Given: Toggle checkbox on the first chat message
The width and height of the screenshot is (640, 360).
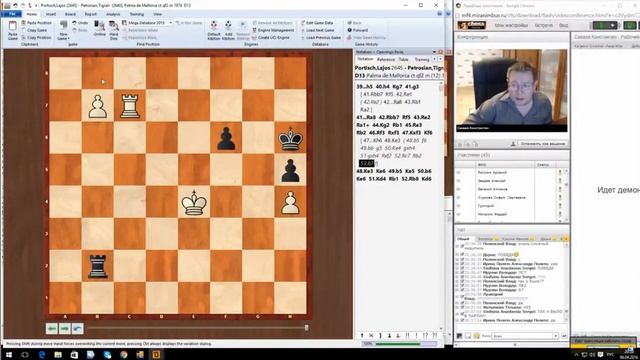Looking at the screenshot, I should point(462,246).
